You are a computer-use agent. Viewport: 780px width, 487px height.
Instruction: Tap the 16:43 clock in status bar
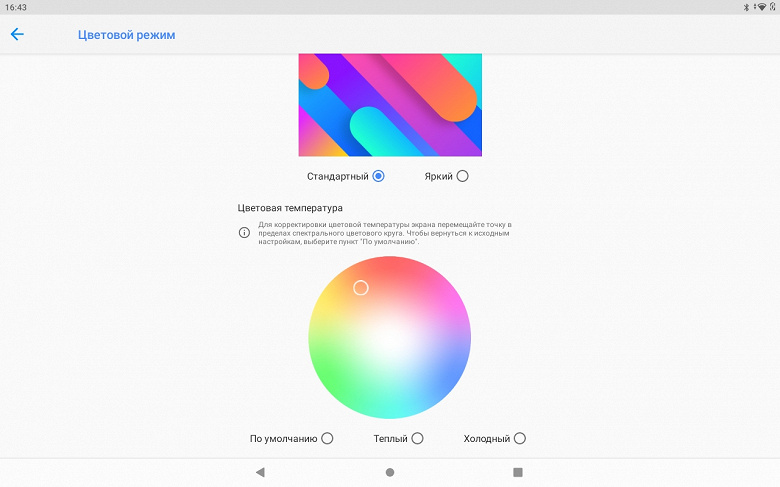click(x=15, y=7)
